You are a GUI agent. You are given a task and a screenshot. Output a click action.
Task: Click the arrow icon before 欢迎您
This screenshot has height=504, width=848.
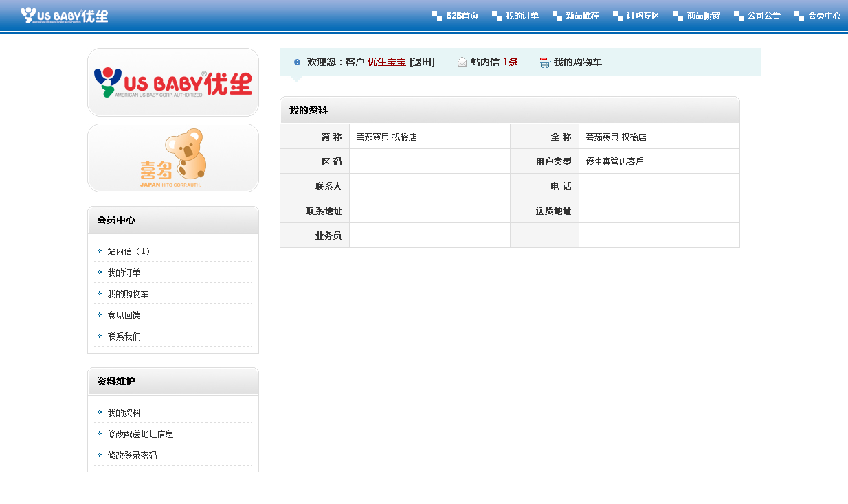tap(297, 62)
